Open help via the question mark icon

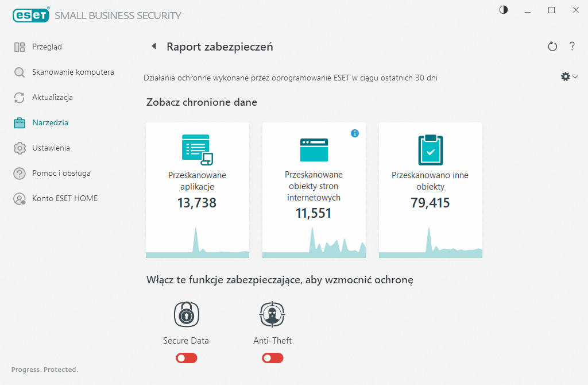[572, 47]
